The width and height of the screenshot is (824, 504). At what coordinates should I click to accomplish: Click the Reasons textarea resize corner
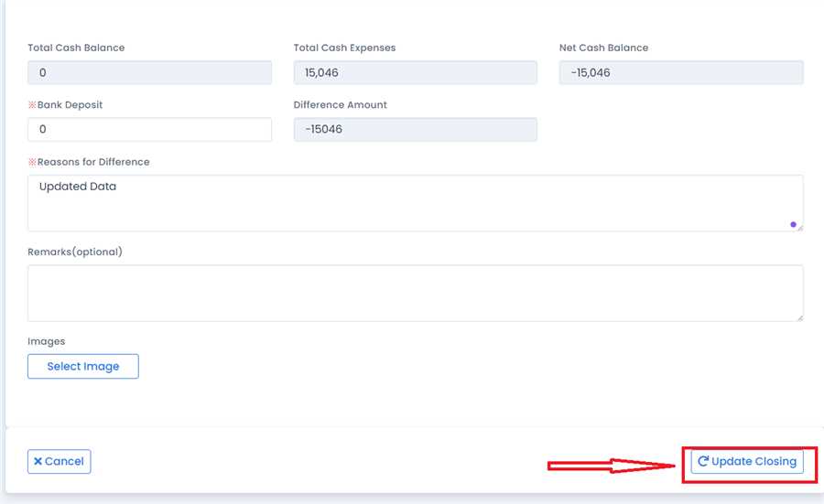click(800, 228)
